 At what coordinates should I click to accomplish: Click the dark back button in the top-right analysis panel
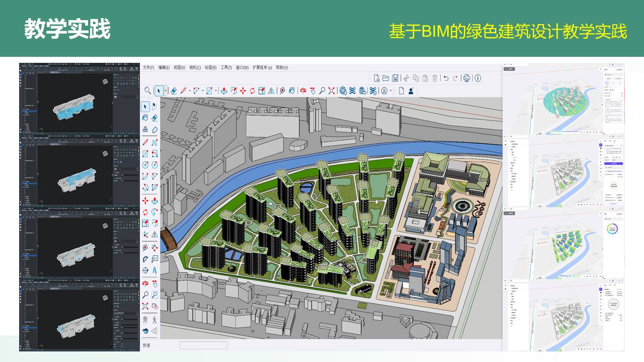[509, 69]
